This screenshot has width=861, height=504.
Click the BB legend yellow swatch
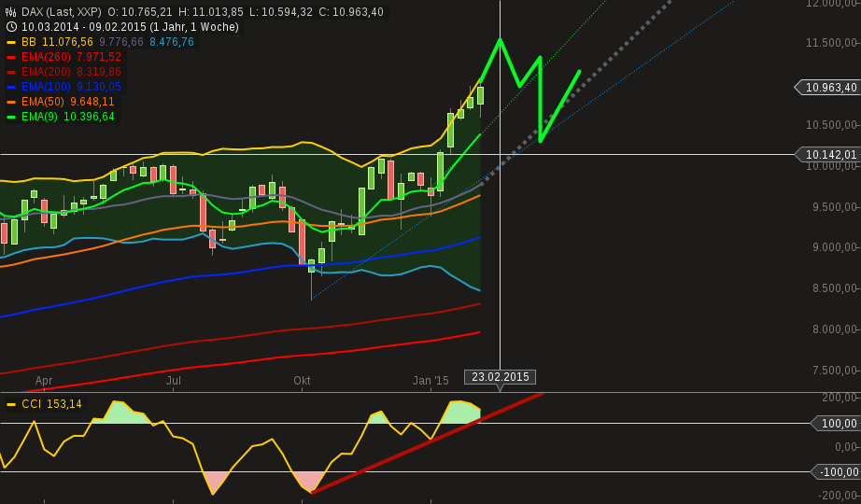[11, 42]
